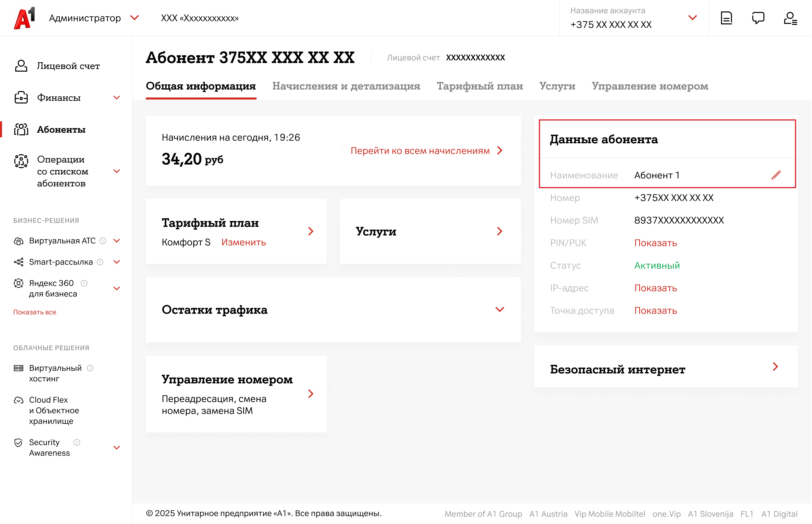The image size is (812, 524).
Task: Click the pencil edit icon next to Абонент 1
Action: 776,175
